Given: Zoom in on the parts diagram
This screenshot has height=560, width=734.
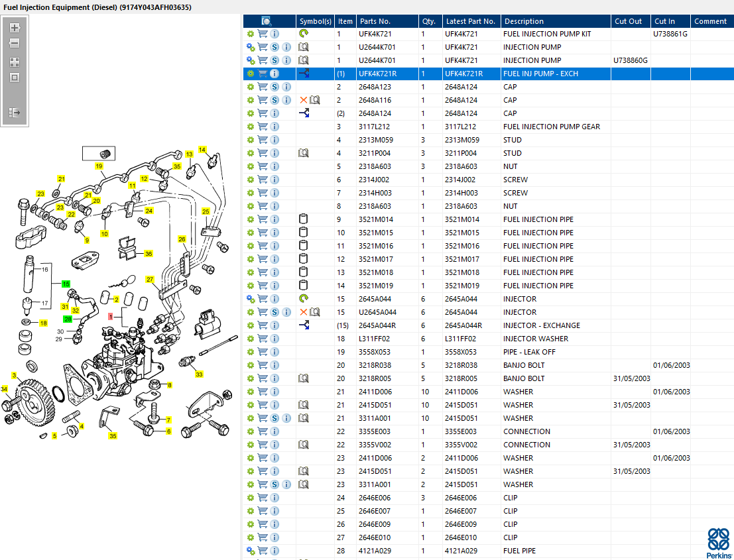Looking at the screenshot, I should [15, 28].
